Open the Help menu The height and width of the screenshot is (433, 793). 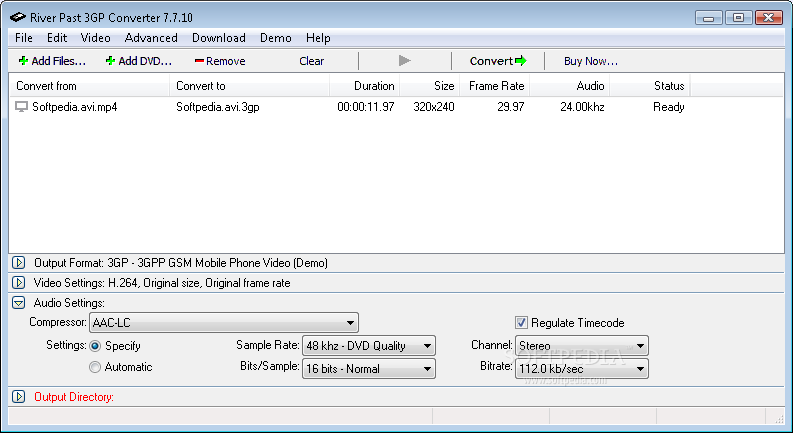click(x=318, y=38)
